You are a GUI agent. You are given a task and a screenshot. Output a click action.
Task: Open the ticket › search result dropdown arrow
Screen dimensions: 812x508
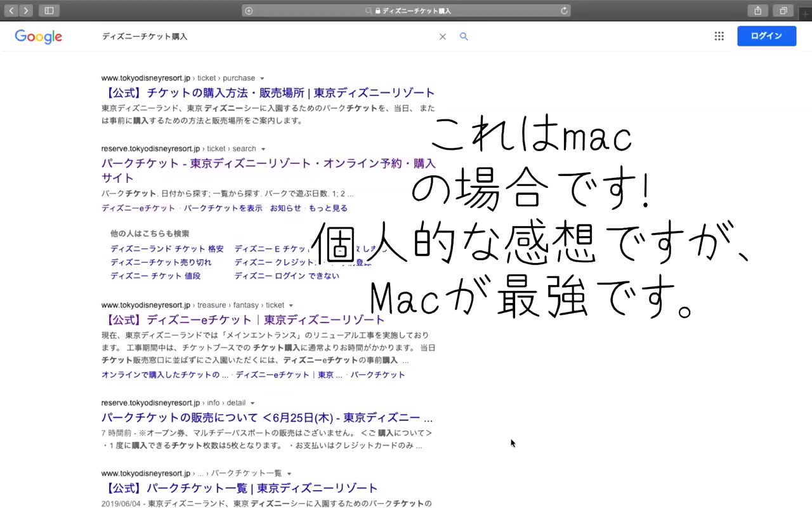point(263,149)
